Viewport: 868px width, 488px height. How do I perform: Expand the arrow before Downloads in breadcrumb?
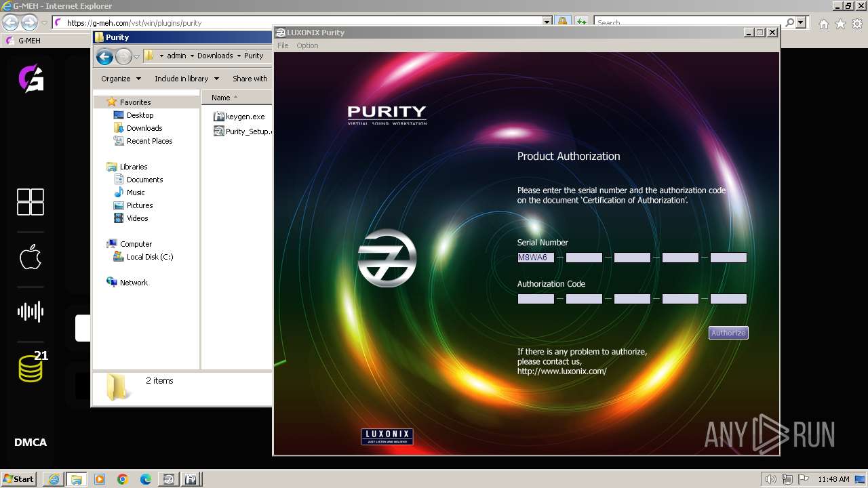[x=192, y=56]
